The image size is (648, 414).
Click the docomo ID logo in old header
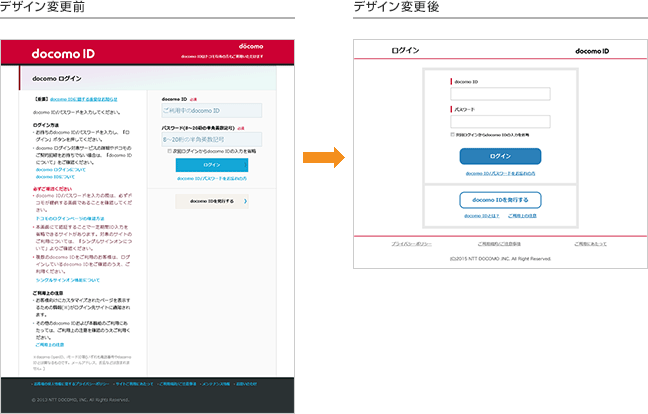pyautogui.click(x=62, y=53)
